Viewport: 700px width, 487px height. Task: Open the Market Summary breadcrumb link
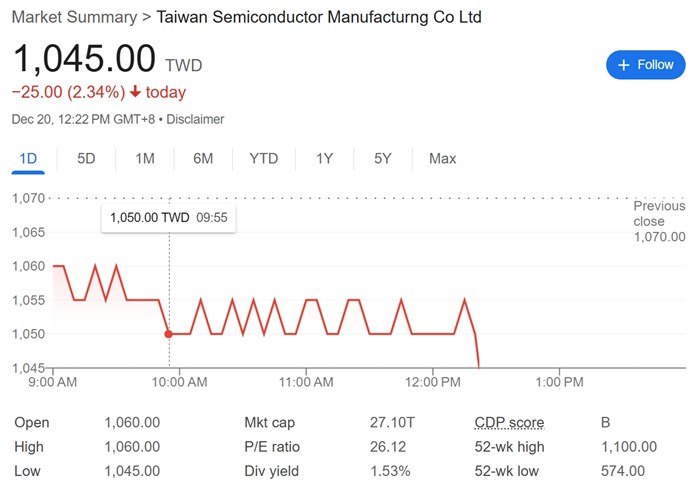[73, 17]
